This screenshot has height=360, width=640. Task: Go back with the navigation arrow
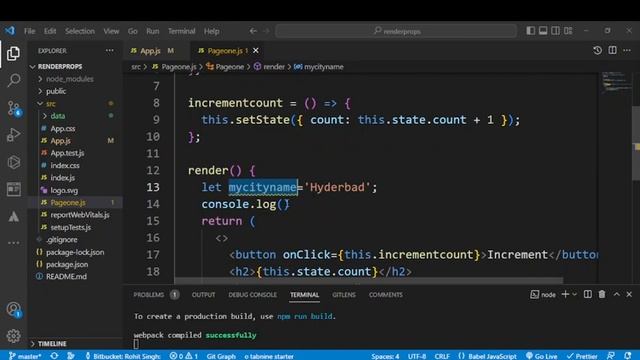tap(253, 31)
